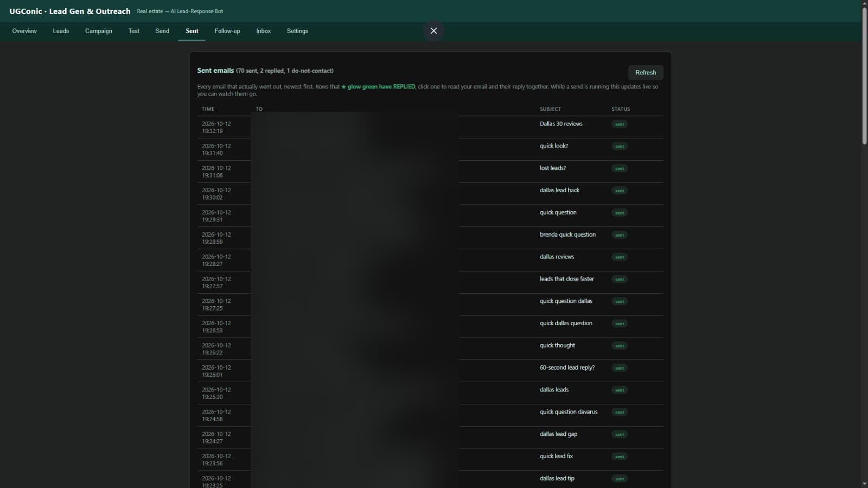Open the 'quick dallas question' email
This screenshot has width=868, height=488.
(430, 327)
